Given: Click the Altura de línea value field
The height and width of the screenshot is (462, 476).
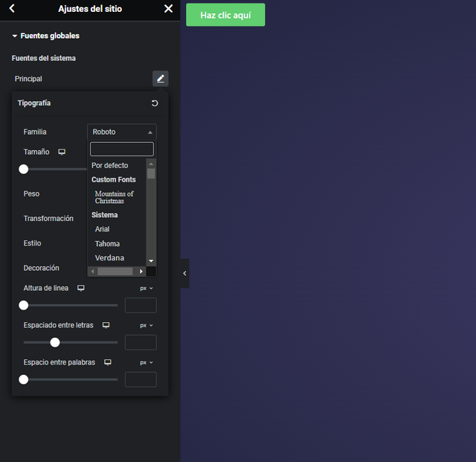Looking at the screenshot, I should pos(141,305).
